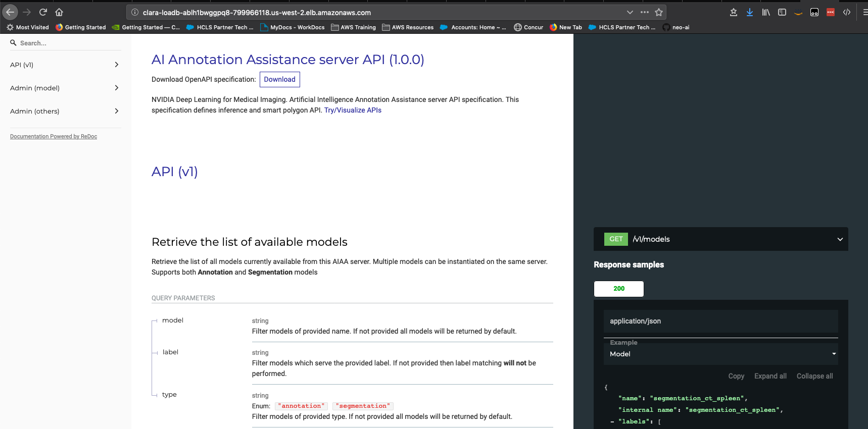Open the browser home page
This screenshot has height=429, width=868.
pyautogui.click(x=59, y=12)
